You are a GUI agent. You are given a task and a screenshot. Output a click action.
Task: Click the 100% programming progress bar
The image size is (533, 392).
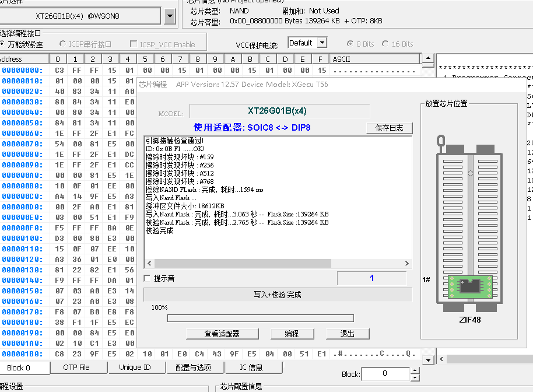pyautogui.click(x=260, y=318)
